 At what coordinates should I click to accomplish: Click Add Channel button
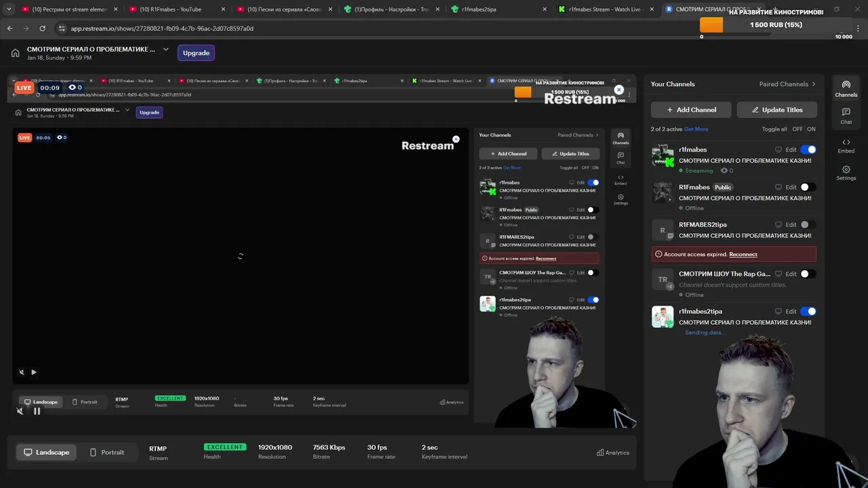pos(691,110)
